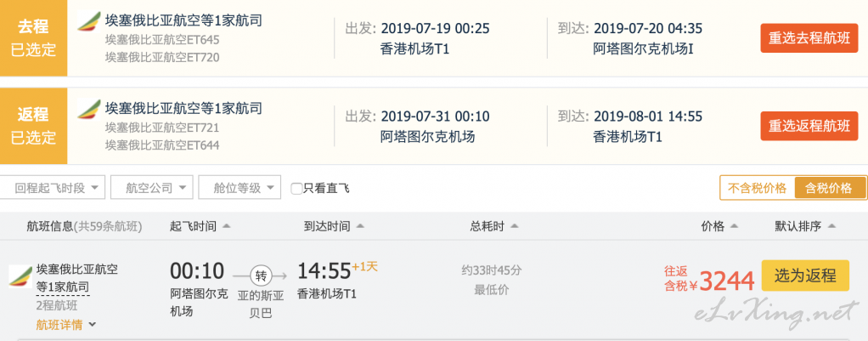This screenshot has height=341, width=868.
Task: Switch to 不含税价格 price option
Action: (757, 188)
